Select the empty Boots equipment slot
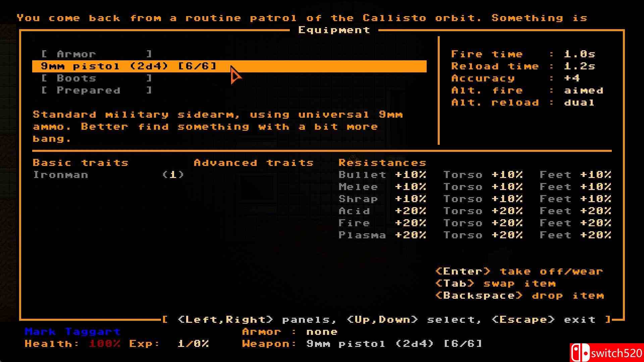644x362 pixels. pos(97,78)
